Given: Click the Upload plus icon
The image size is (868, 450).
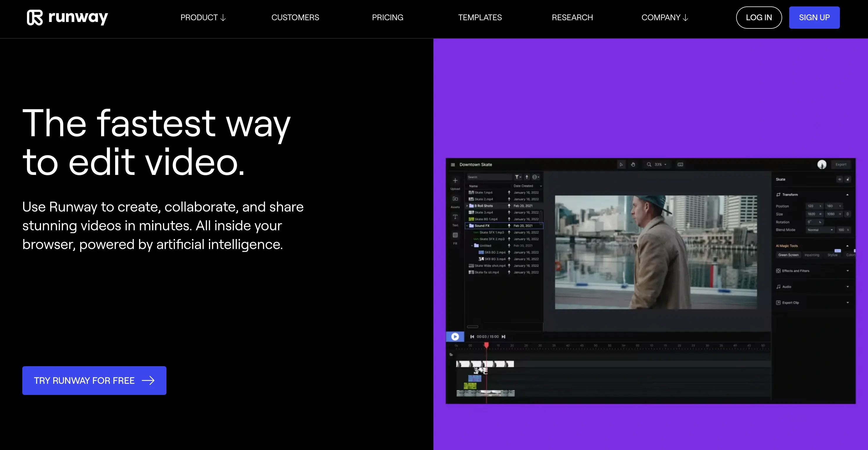Looking at the screenshot, I should (455, 181).
